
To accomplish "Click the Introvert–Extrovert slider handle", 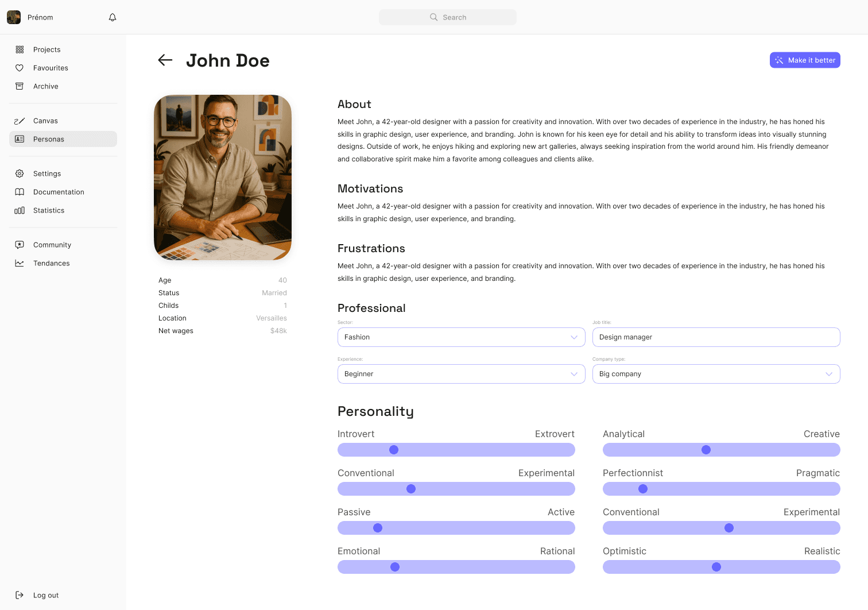I will click(394, 450).
